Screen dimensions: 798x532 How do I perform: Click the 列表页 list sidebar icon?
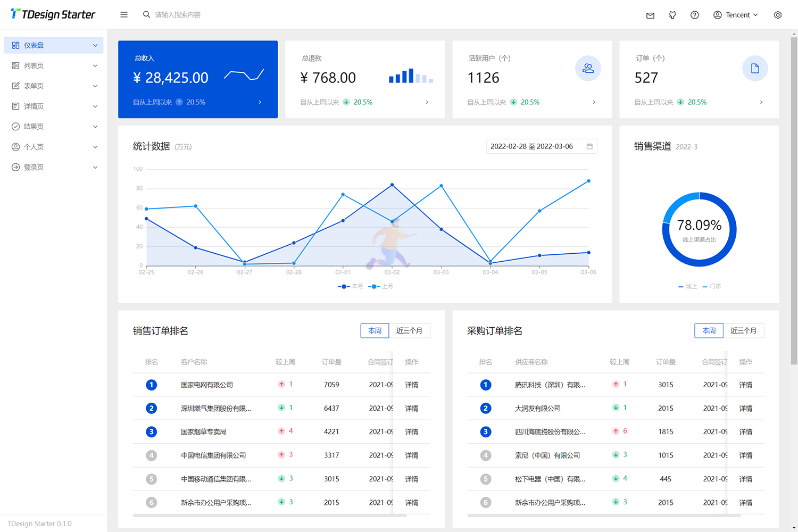click(x=15, y=65)
